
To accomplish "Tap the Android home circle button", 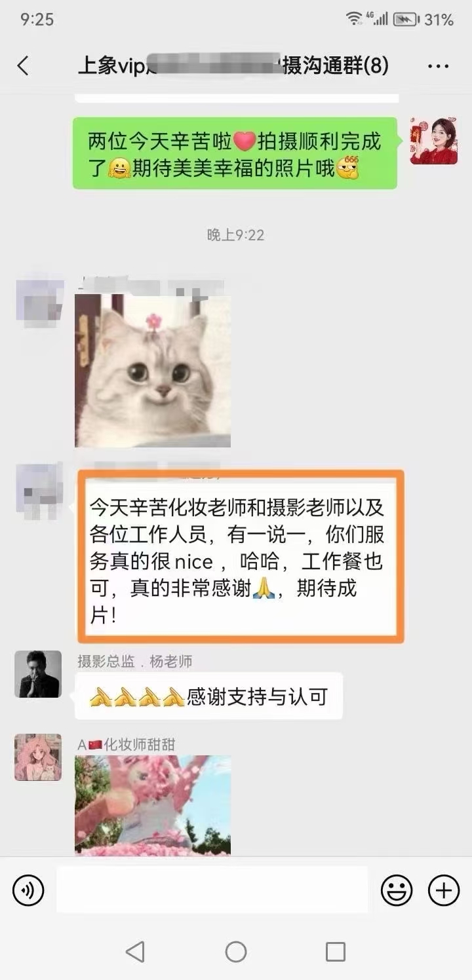I will [x=236, y=951].
